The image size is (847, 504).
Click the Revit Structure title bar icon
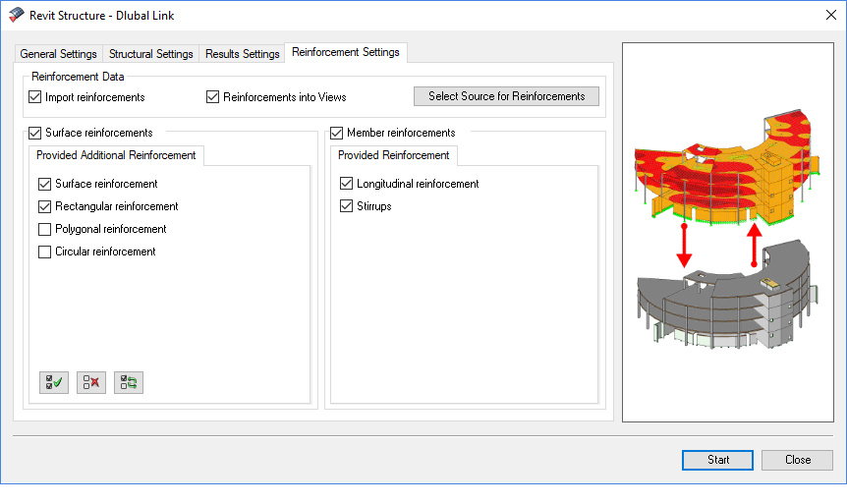pos(16,17)
